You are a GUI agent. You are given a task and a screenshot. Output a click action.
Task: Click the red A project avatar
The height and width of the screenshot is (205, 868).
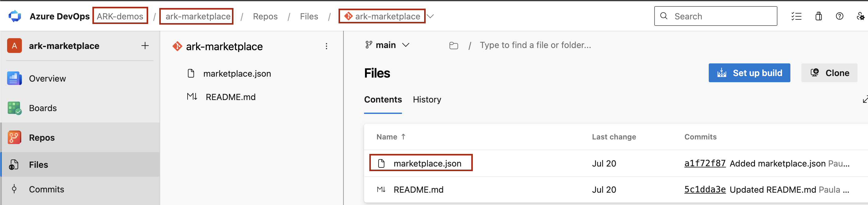14,46
